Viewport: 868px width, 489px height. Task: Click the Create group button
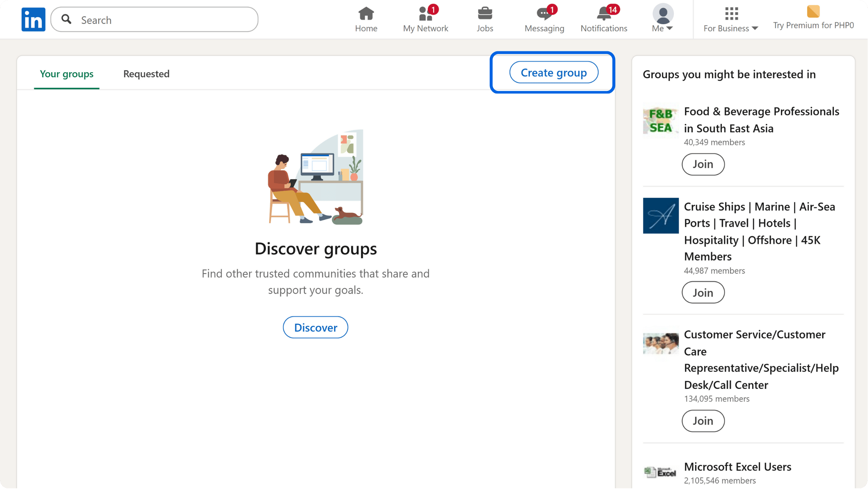click(x=553, y=72)
